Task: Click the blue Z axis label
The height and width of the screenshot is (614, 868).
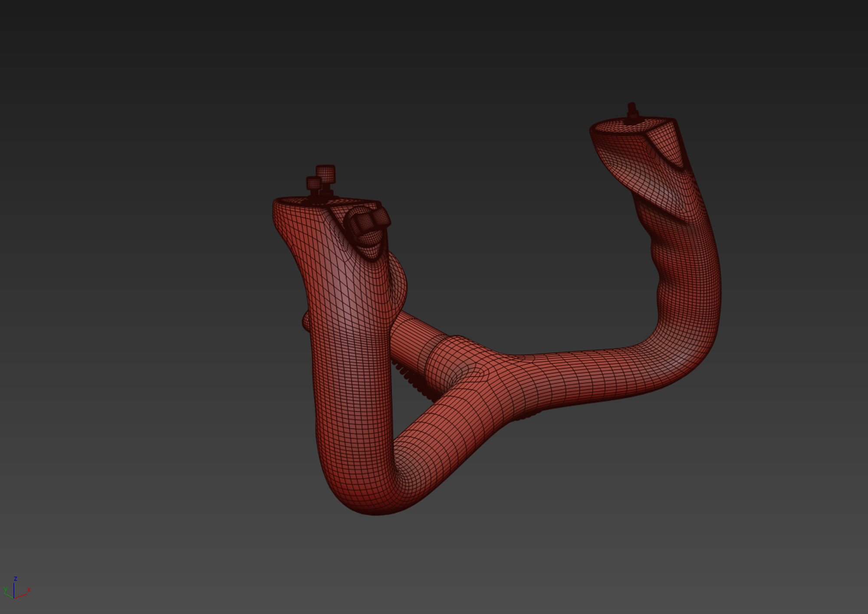Action: pos(15,578)
